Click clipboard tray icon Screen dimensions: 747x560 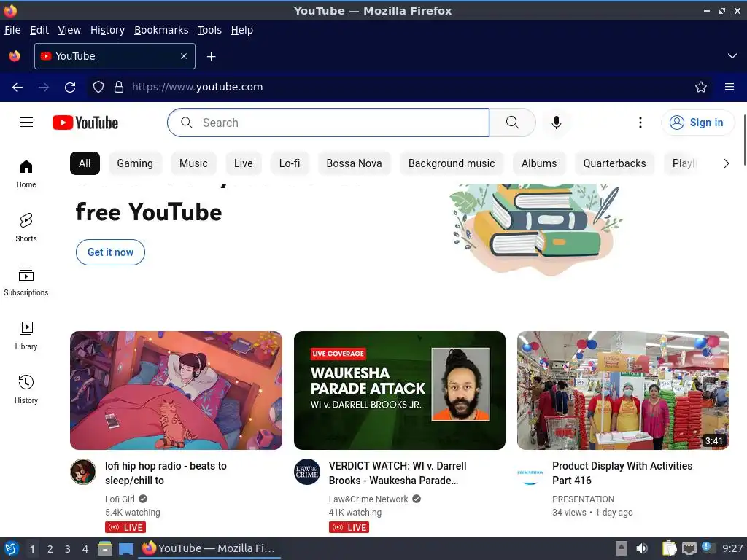pyautogui.click(x=670, y=548)
